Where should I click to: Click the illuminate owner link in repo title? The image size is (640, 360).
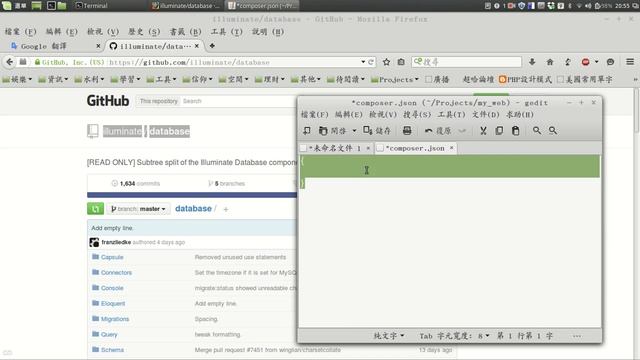[122, 131]
